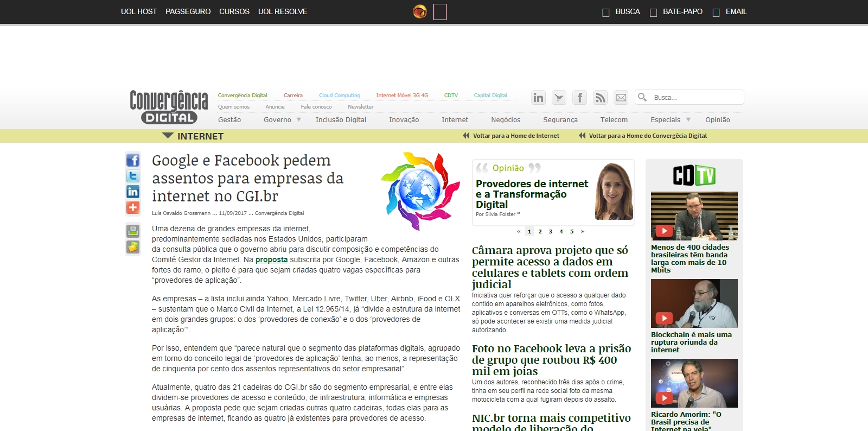Viewport: 868px width, 431px height.
Task: Open the Opinião menu item
Action: [x=718, y=119]
